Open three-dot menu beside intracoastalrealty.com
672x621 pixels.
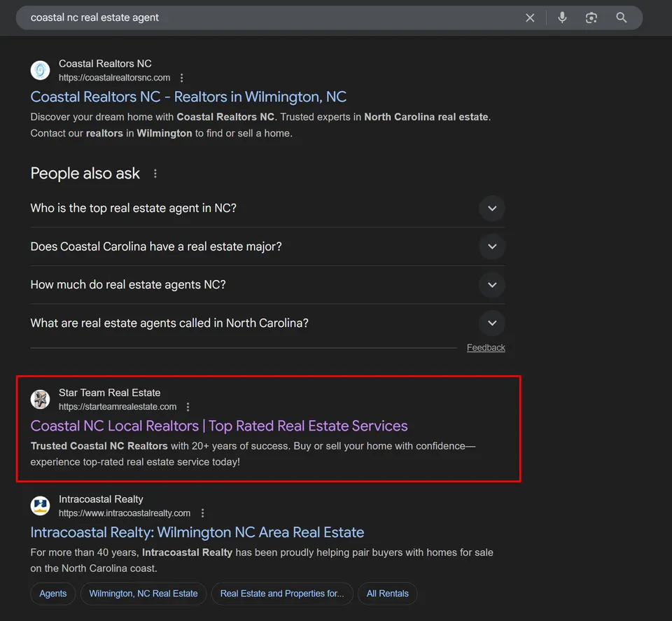tap(202, 513)
